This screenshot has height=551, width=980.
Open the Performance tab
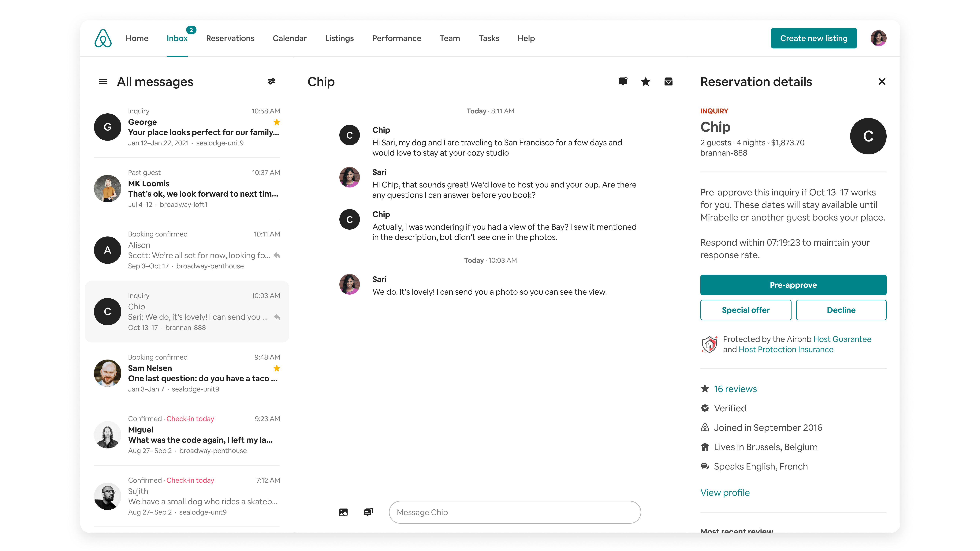tap(396, 38)
